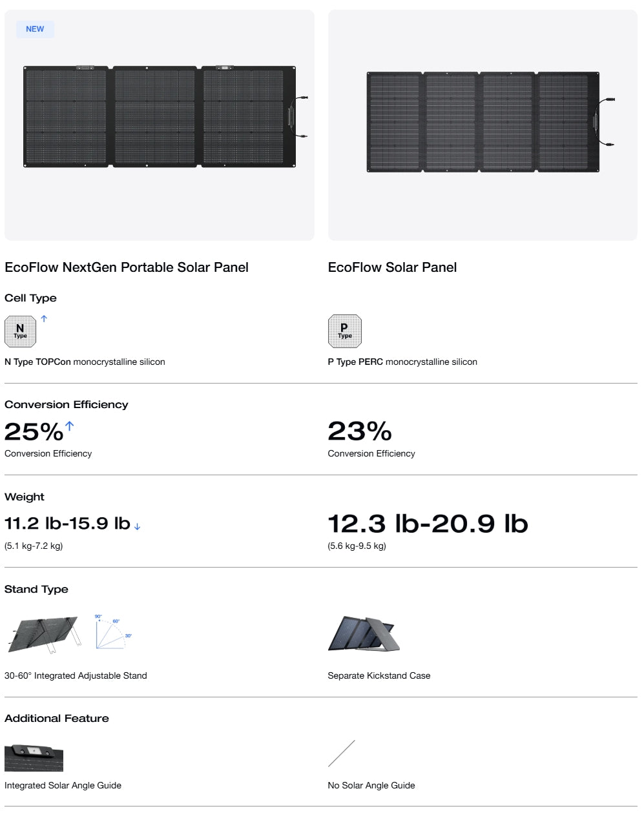Click the N Type cell icon
The height and width of the screenshot is (822, 644).
click(x=21, y=331)
